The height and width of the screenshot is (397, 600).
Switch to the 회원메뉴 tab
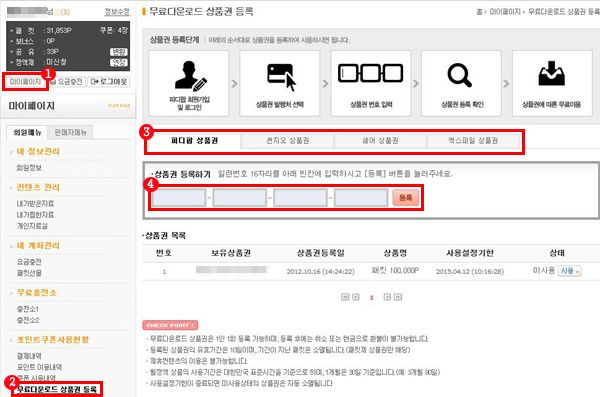[27, 132]
